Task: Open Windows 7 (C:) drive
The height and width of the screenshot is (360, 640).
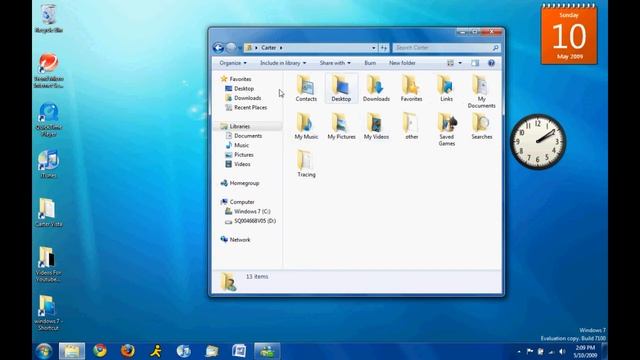Action: (x=252, y=211)
